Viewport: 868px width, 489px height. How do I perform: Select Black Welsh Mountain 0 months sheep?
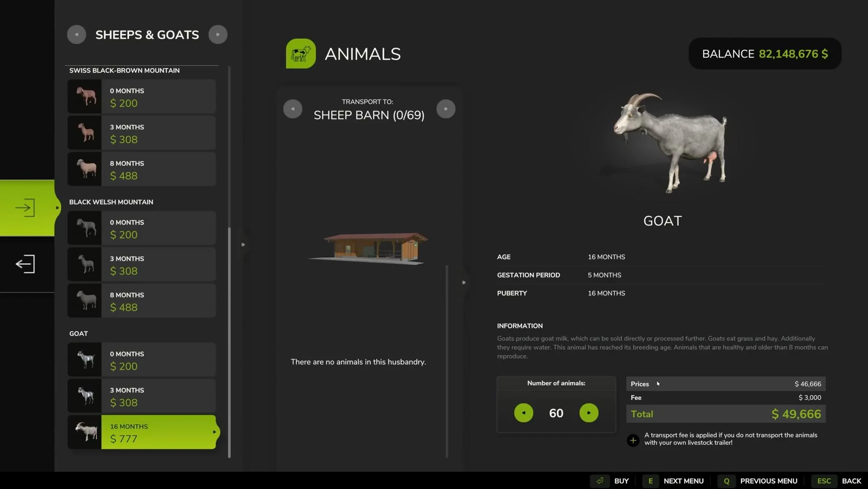tap(142, 228)
